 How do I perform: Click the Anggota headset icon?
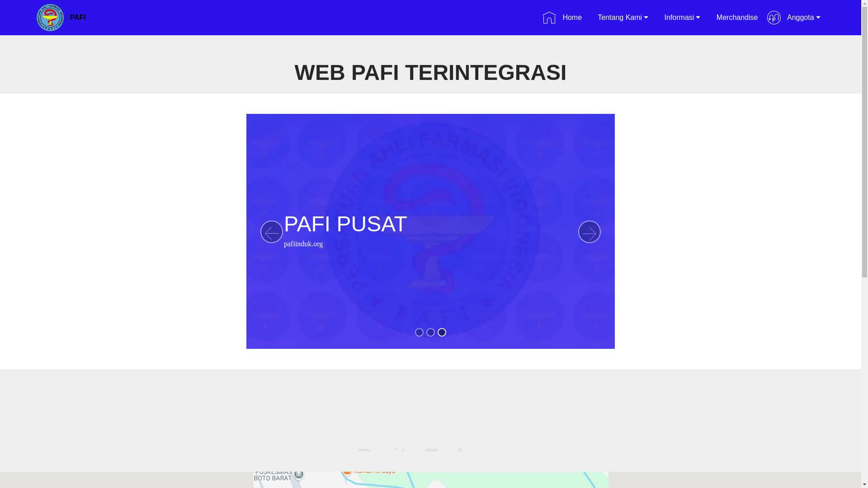(774, 18)
